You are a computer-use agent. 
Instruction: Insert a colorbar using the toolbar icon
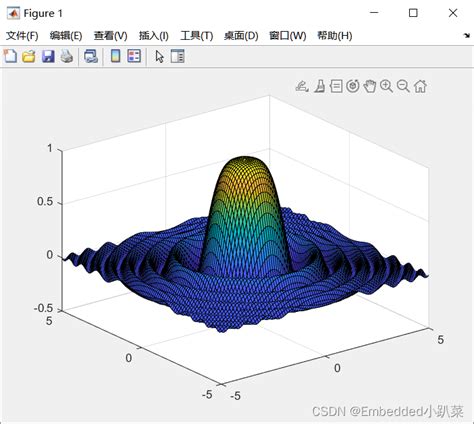(x=115, y=56)
